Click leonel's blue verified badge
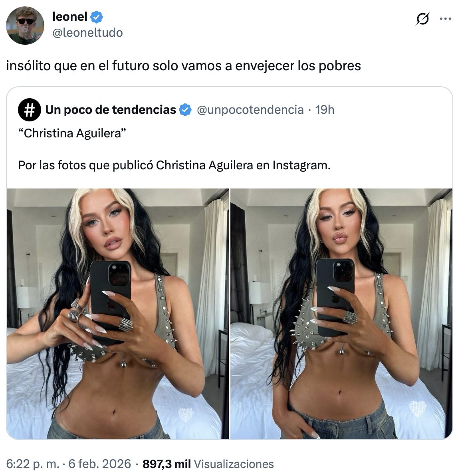Screen dimensions: 460x476 click(97, 17)
